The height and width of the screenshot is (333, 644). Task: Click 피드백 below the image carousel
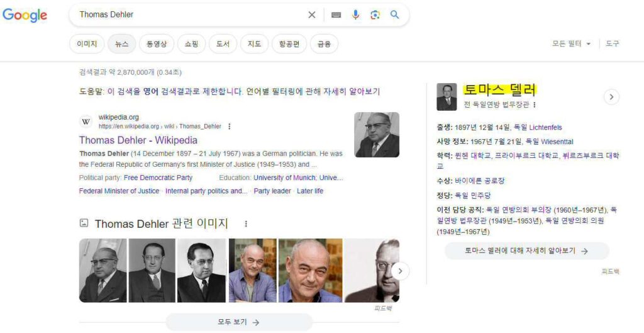pyautogui.click(x=383, y=308)
